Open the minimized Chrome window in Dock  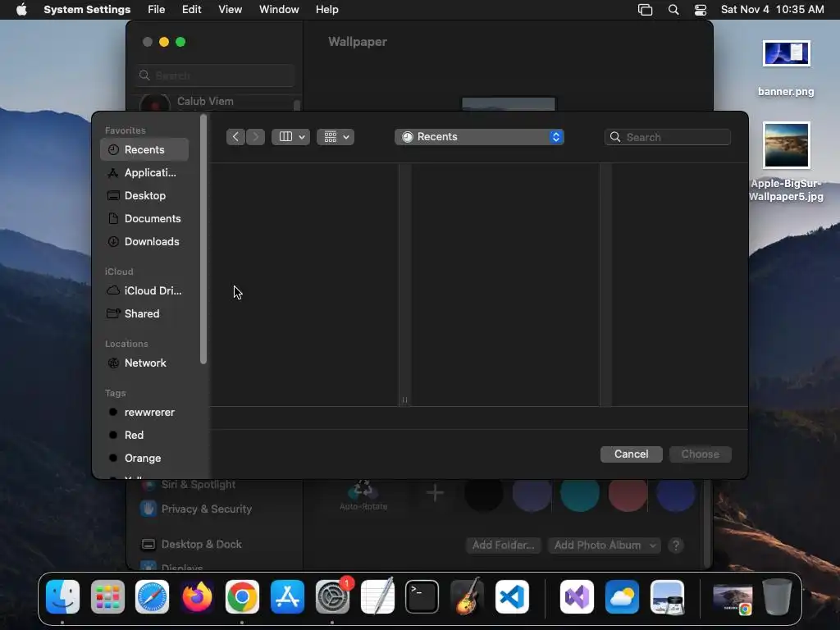tap(733, 599)
